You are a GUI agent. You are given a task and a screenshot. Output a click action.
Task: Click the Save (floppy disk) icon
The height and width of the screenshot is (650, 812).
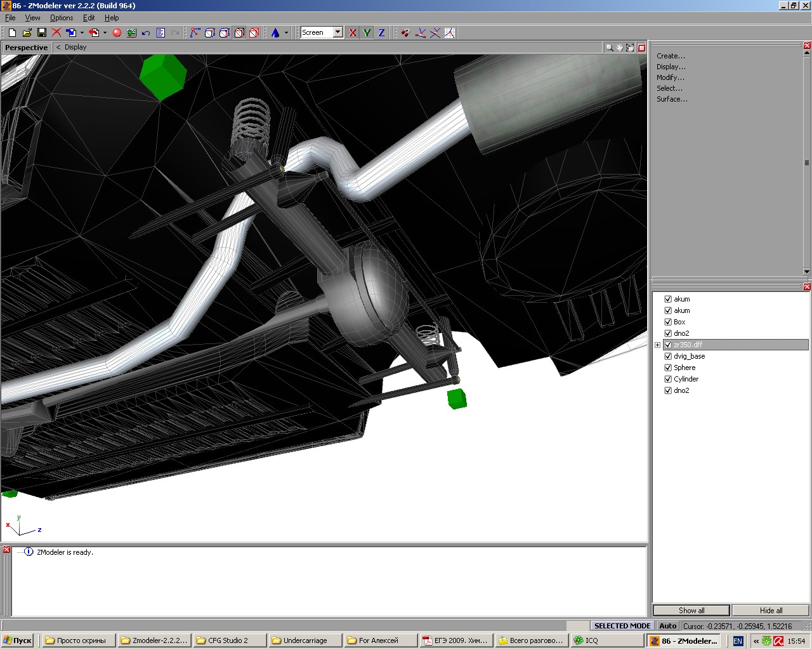[42, 32]
